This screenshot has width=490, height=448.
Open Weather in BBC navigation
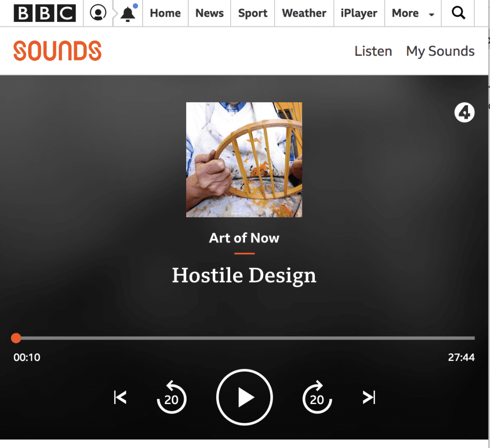304,13
